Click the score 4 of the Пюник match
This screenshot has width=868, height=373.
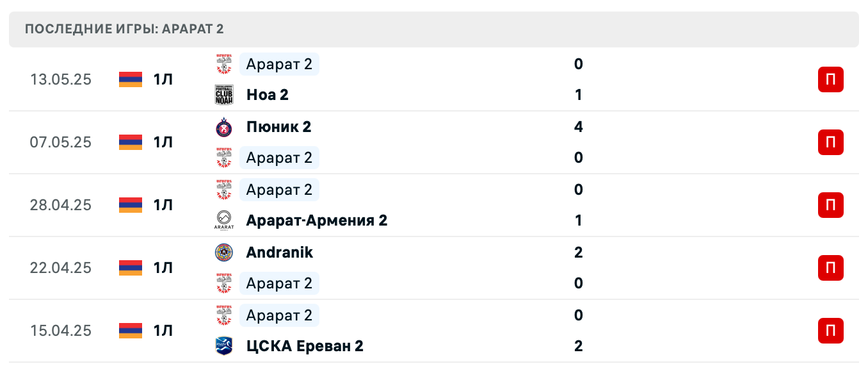point(579,127)
